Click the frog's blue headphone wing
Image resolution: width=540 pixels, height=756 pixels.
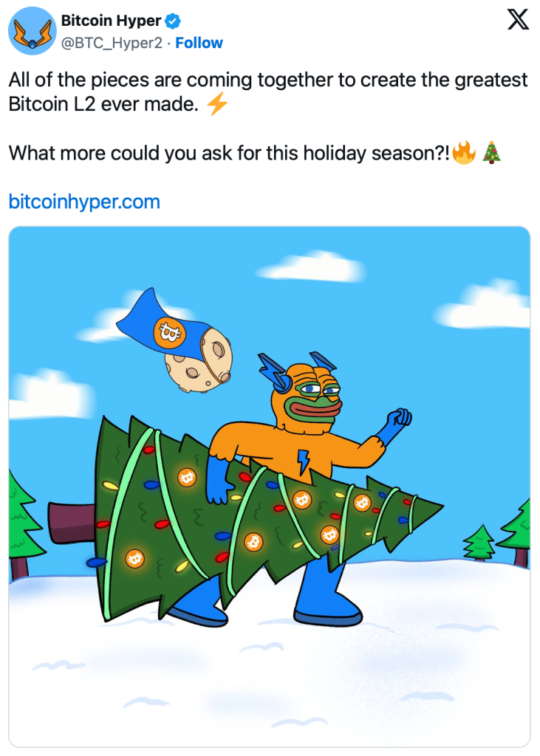point(273,374)
